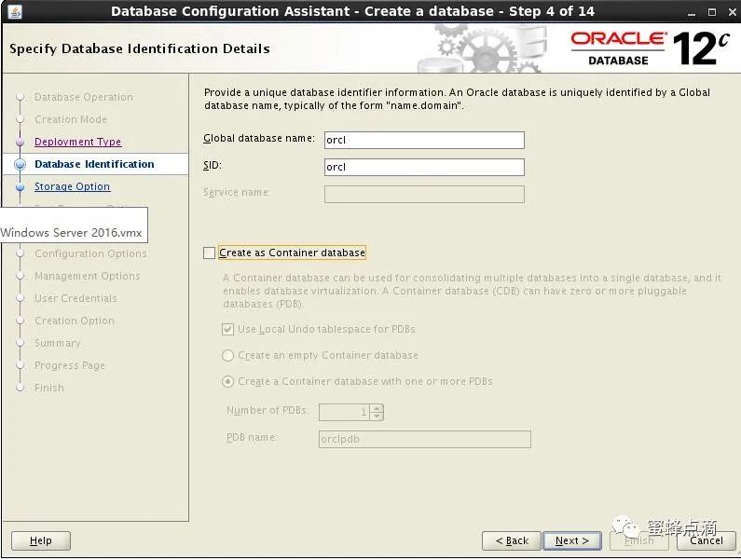Go to the Deployment Type step
Image resolution: width=741 pixels, height=560 pixels.
click(x=78, y=142)
